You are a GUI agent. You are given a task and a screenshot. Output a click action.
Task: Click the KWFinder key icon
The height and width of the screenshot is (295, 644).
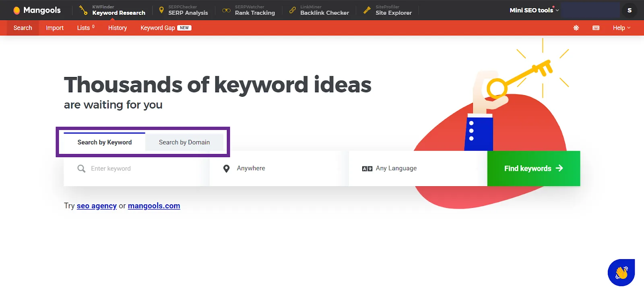[x=83, y=10]
